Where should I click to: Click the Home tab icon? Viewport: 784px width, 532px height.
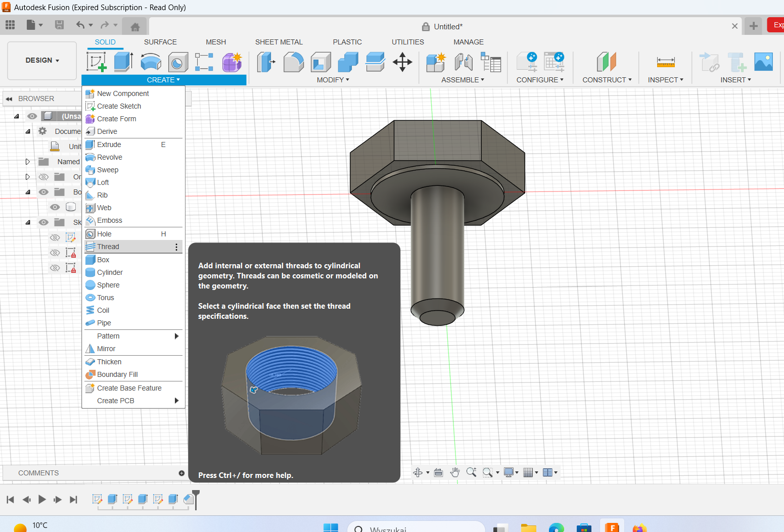pos(135,27)
